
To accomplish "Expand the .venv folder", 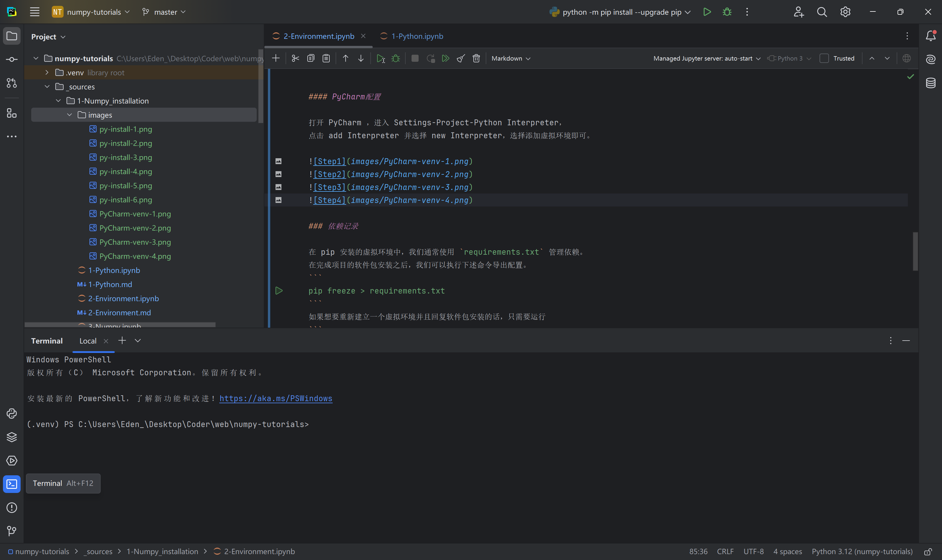I will coord(47,72).
